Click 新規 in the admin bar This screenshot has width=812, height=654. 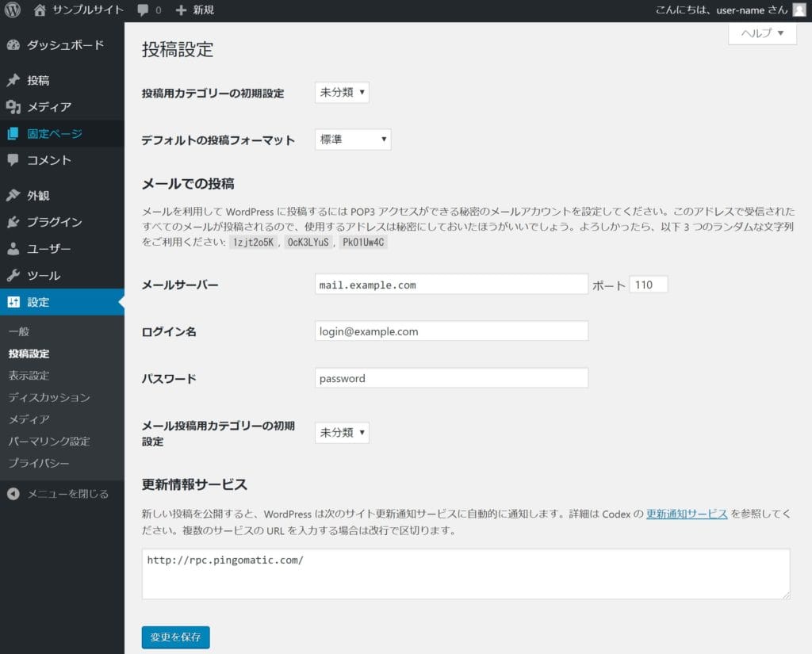point(203,10)
